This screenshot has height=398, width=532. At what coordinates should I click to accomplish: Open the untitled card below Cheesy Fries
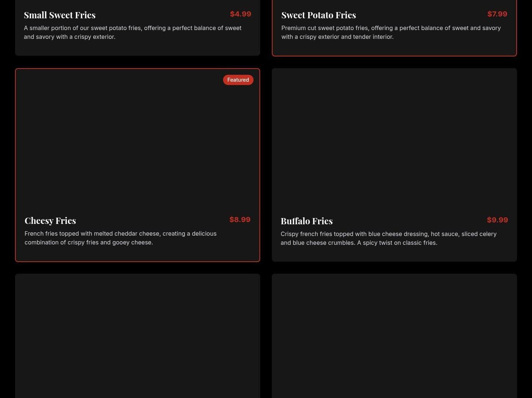pyautogui.click(x=138, y=335)
